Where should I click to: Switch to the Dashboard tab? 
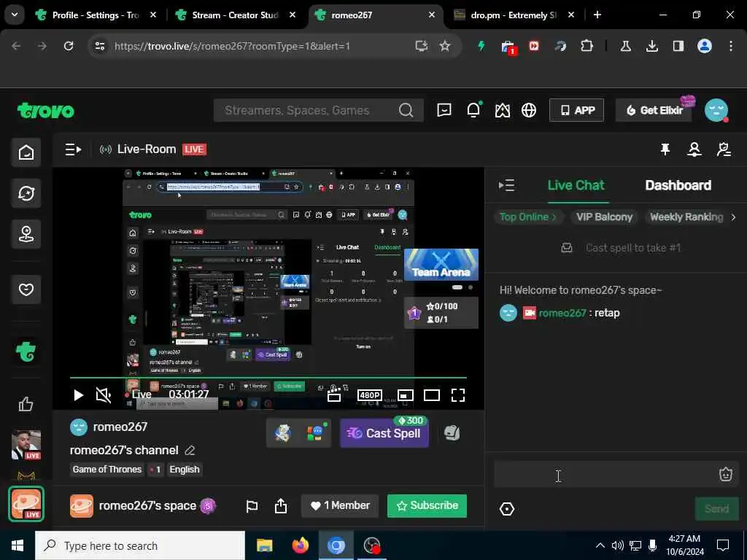point(678,185)
